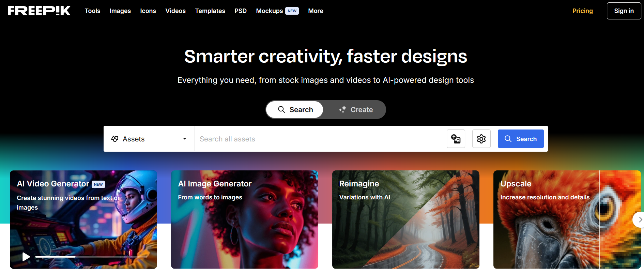Click the Freepik logo
Screen dimensions: 644x274
39,11
